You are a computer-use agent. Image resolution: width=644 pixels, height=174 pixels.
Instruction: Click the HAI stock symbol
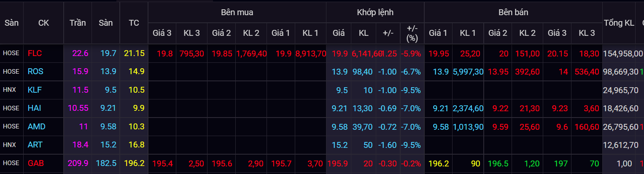35,108
